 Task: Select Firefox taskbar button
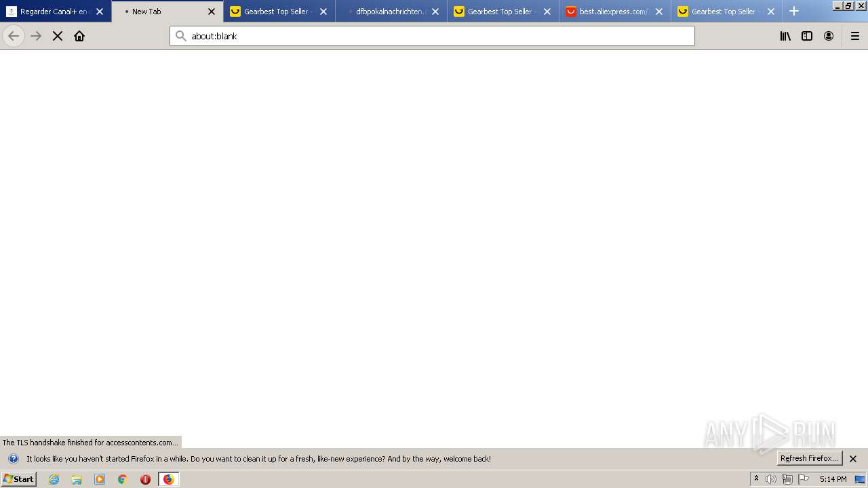[168, 479]
